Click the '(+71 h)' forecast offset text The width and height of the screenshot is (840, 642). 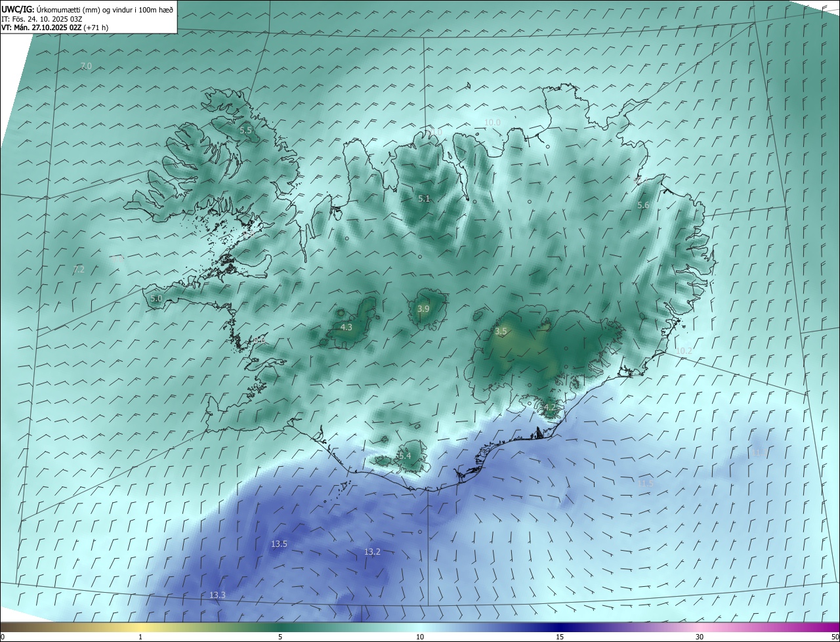tap(96, 28)
